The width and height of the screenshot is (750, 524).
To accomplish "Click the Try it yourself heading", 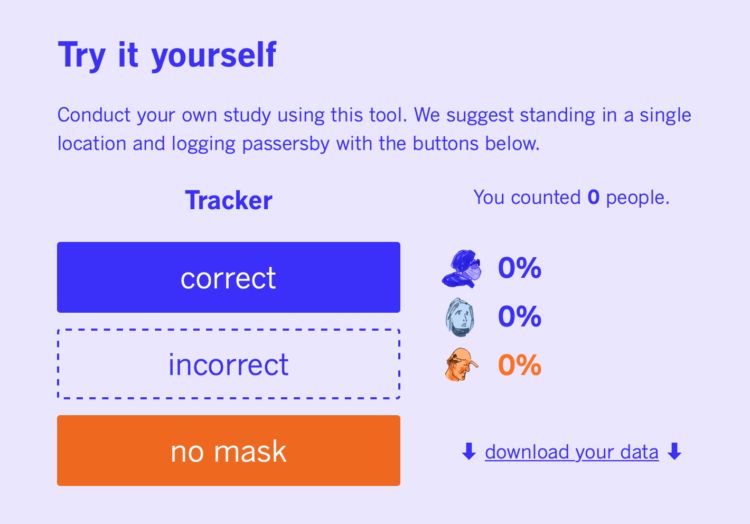I will pyautogui.click(x=167, y=55).
